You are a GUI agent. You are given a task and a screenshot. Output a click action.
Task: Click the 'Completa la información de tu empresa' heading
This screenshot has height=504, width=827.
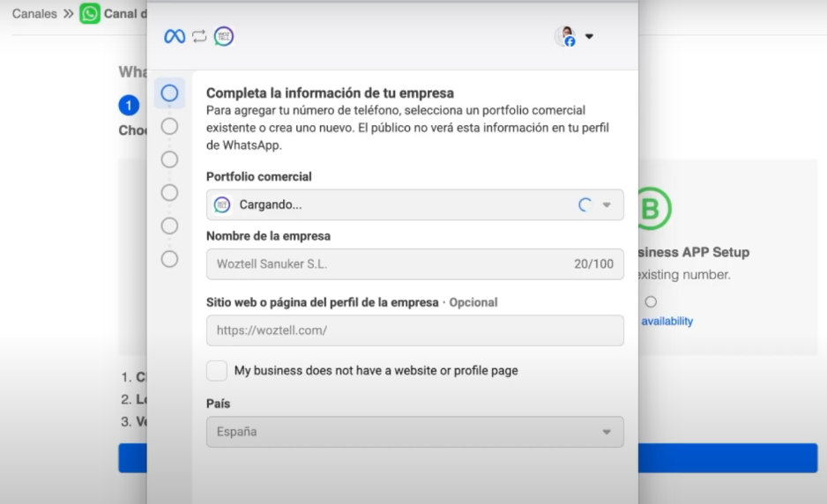330,93
